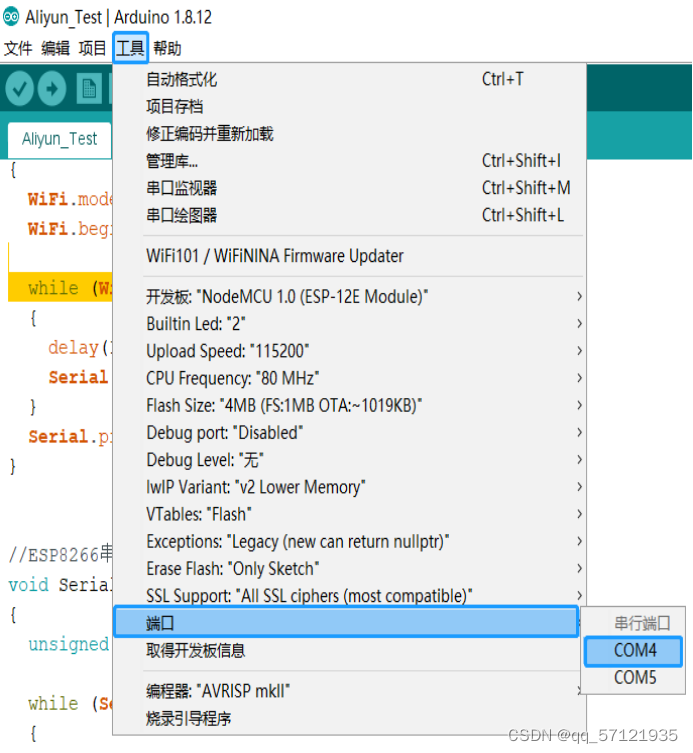Expand the Exceptions Legacy submenu

pyautogui.click(x=349, y=542)
